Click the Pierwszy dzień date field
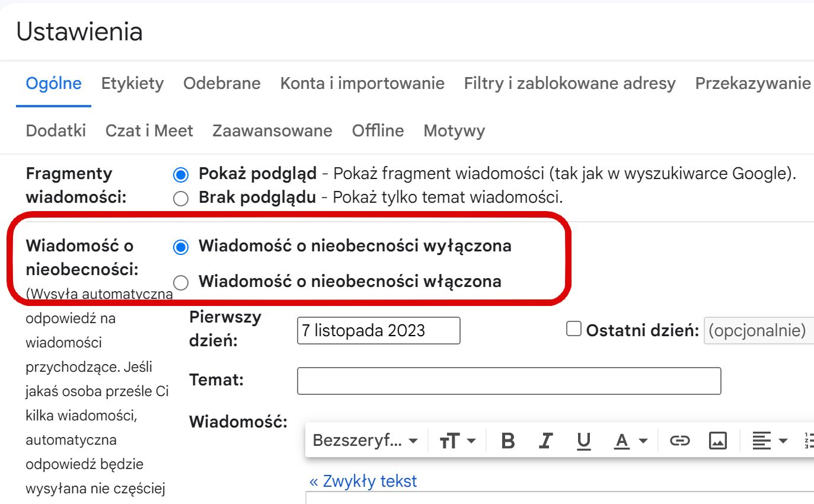Viewport: 814px width, 504px height. point(378,330)
